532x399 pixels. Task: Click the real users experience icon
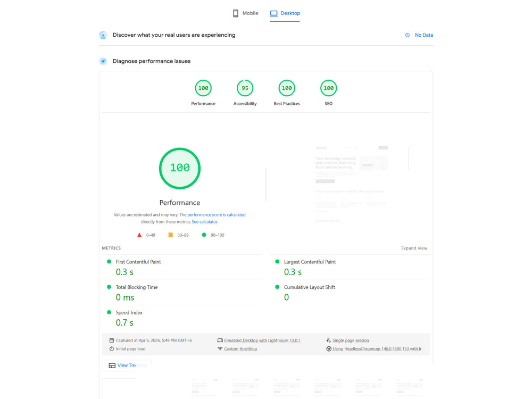point(103,35)
